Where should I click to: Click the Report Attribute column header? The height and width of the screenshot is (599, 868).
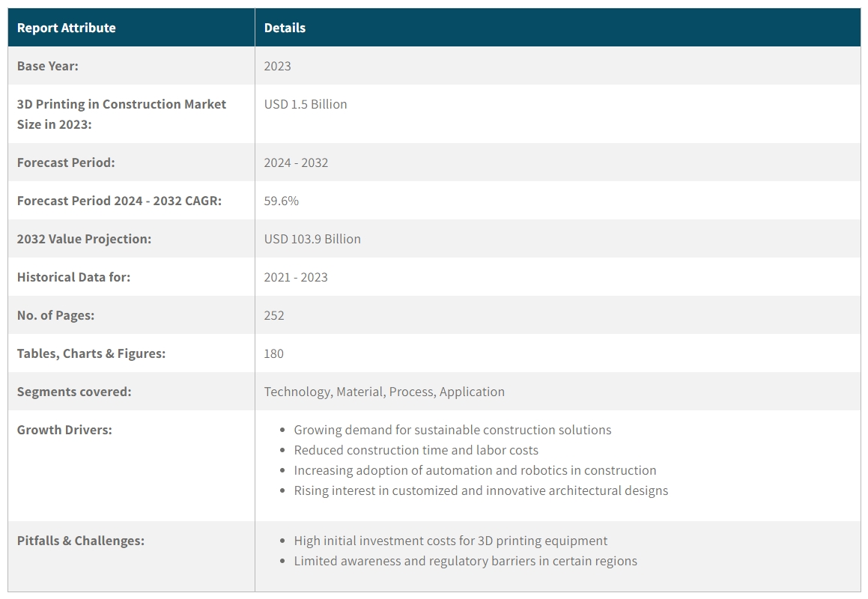pyautogui.click(x=67, y=28)
